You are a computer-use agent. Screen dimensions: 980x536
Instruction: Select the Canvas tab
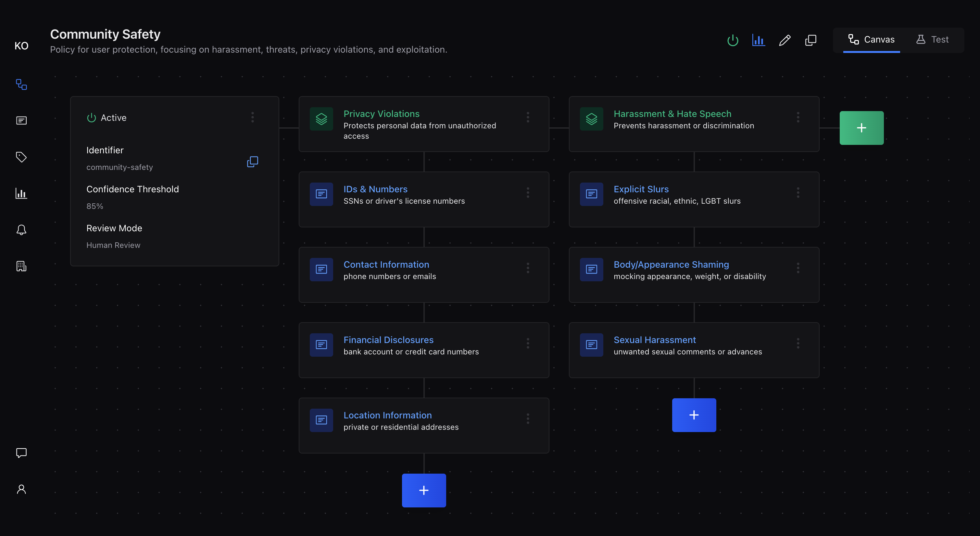(x=871, y=40)
